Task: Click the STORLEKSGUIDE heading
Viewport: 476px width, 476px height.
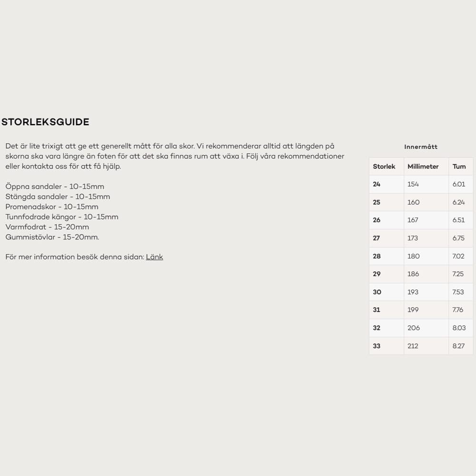Action: tap(45, 122)
